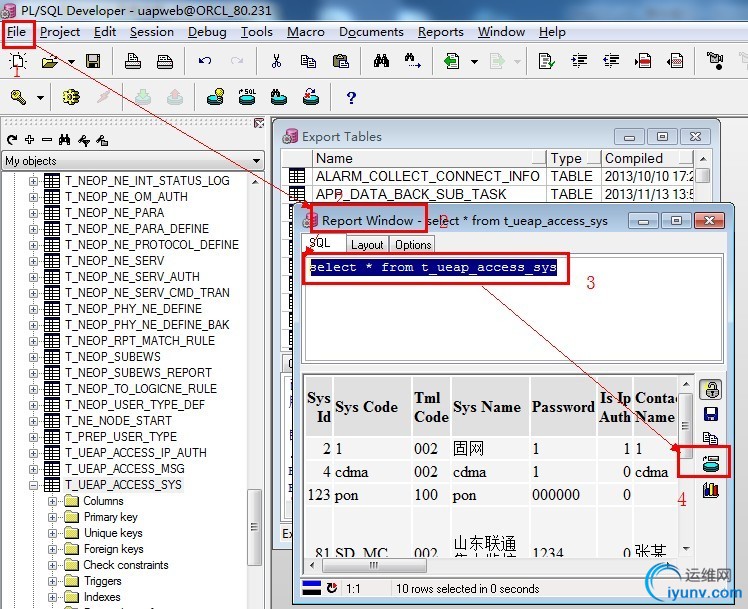
Task: Select the T_NEOP_SUBEWS_REPORT table
Action: tap(138, 373)
